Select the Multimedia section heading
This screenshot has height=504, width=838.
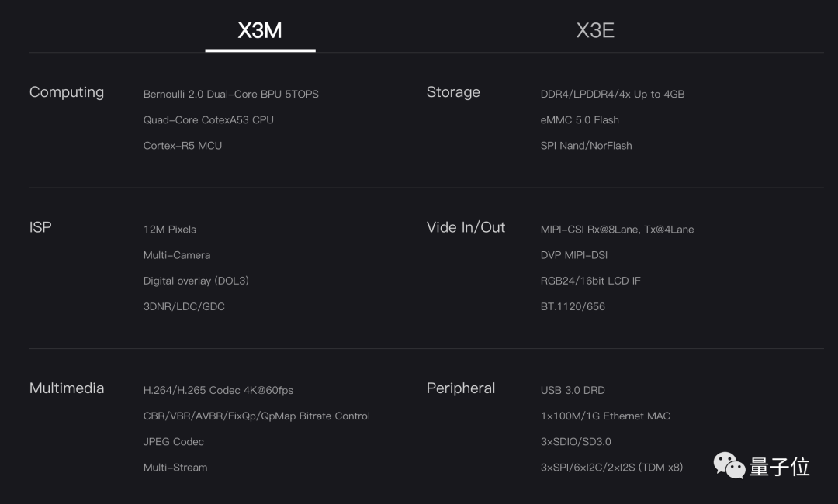pyautogui.click(x=67, y=388)
